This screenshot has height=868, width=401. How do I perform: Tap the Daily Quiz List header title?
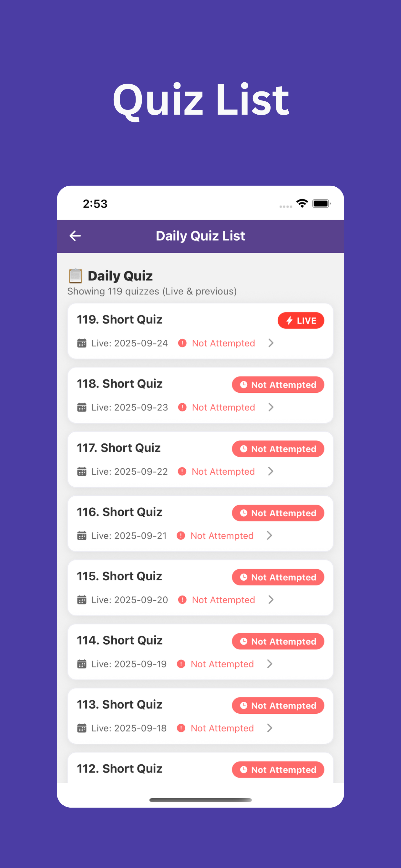(200, 236)
